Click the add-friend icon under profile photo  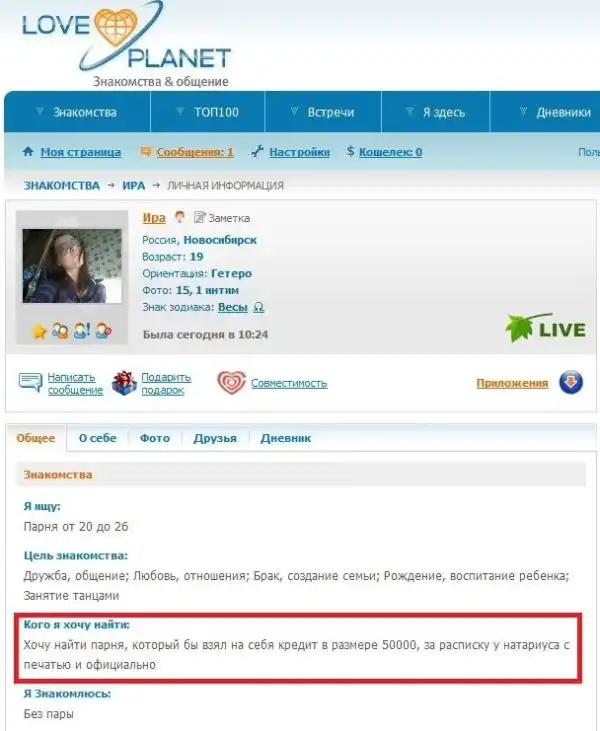[60, 331]
